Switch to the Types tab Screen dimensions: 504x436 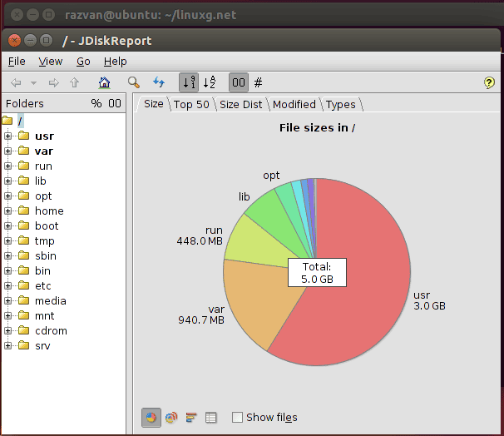(x=341, y=105)
